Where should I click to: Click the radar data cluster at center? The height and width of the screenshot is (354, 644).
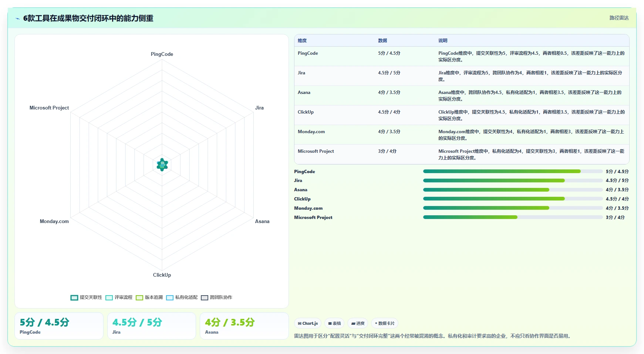(162, 165)
